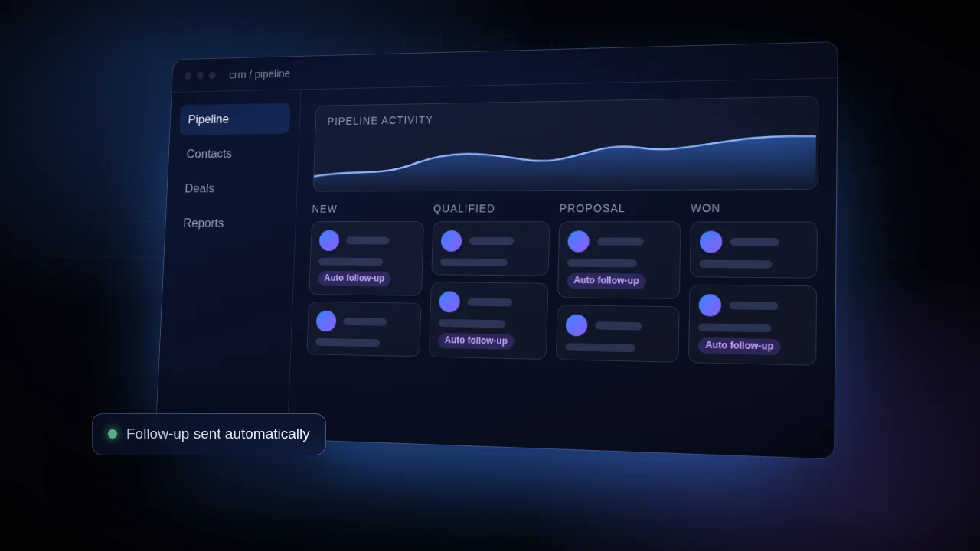Screen dimensions: 980x551
Task: Select the Auto follow-up tag in the PROPOSAL column
Action: coord(606,281)
